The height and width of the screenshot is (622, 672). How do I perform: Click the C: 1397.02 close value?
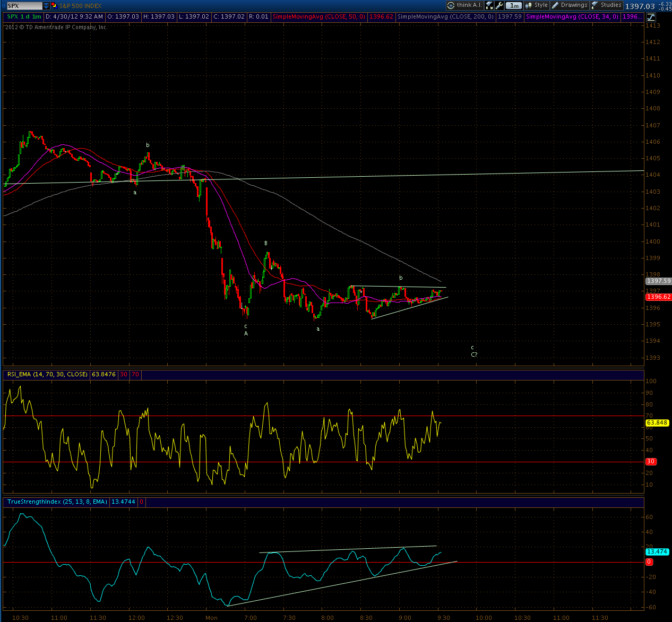[229, 16]
